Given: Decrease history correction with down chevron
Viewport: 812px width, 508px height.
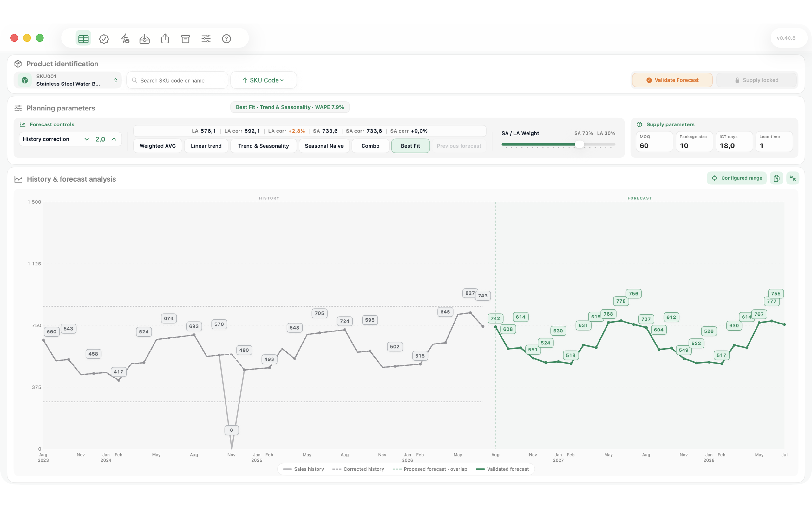Looking at the screenshot, I should pyautogui.click(x=87, y=139).
